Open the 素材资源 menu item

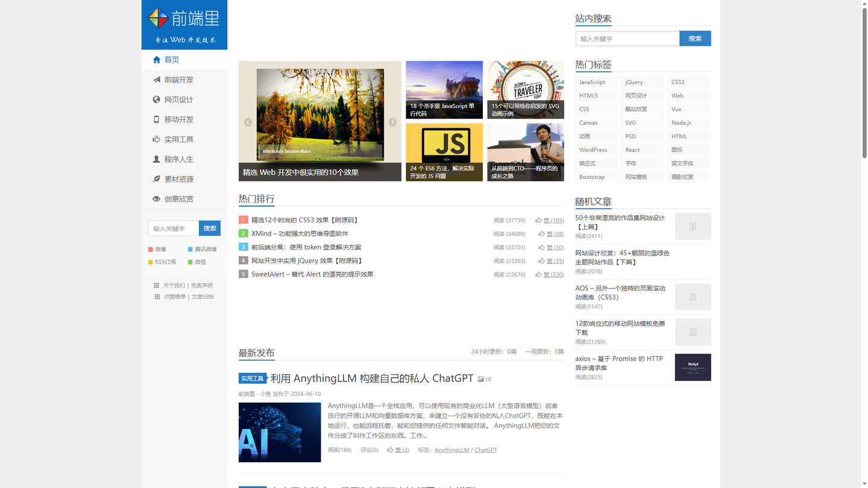184,179
